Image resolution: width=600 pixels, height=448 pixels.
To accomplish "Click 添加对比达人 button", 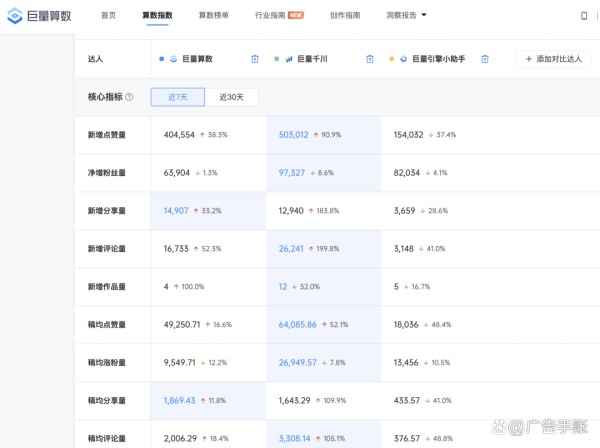I will [x=553, y=59].
